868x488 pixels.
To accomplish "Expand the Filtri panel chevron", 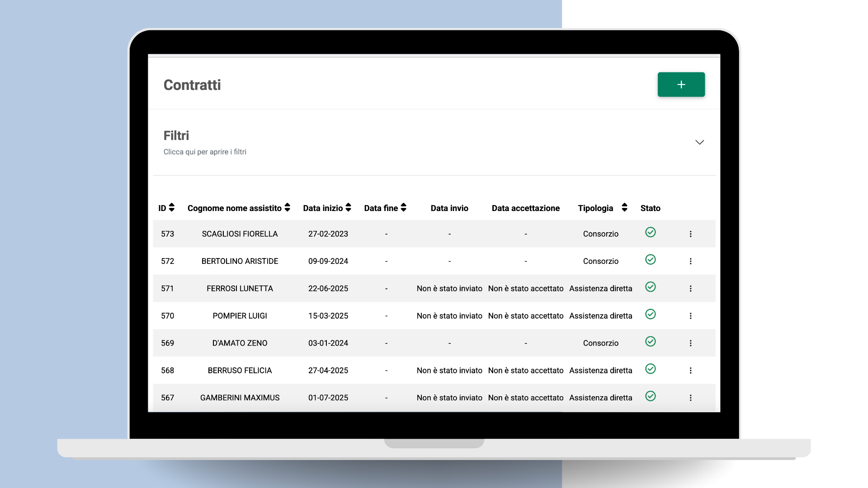I will click(x=699, y=142).
